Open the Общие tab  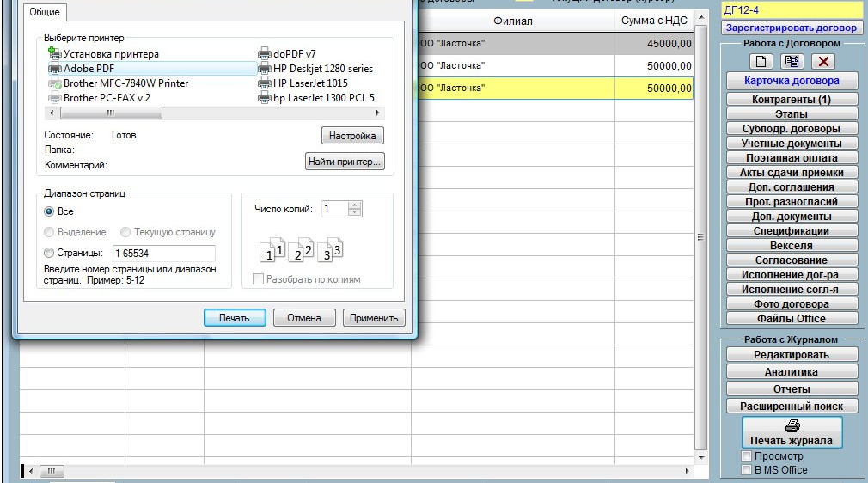[45, 12]
